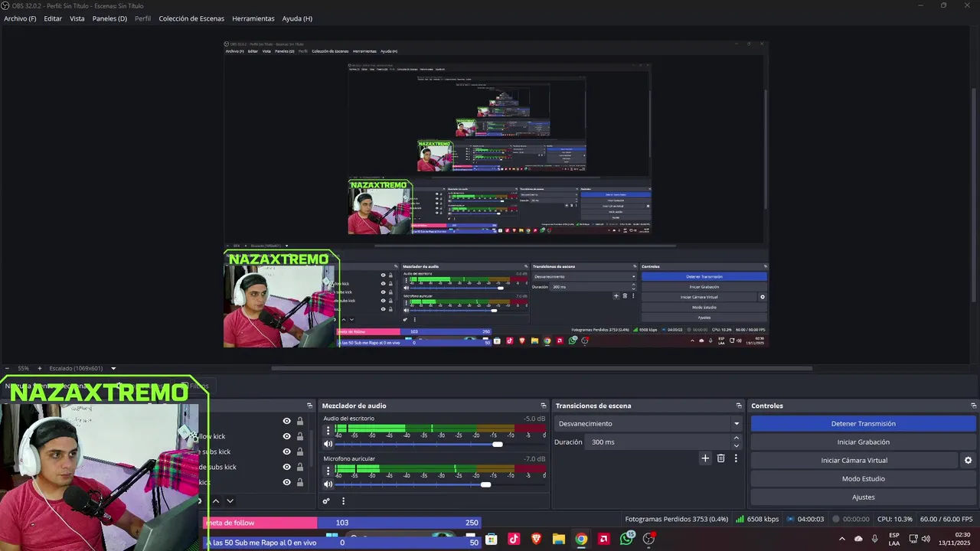Add a new scene transition with plus icon
Image resolution: width=980 pixels, height=551 pixels.
click(x=705, y=458)
